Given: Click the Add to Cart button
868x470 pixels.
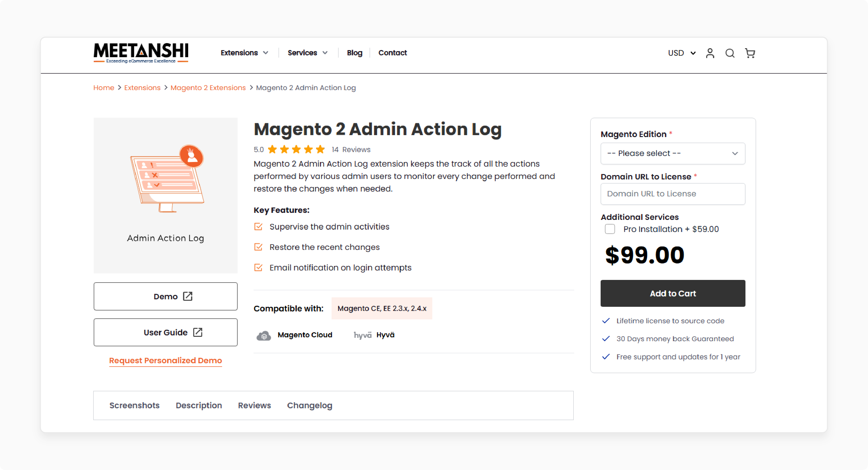Looking at the screenshot, I should click(x=673, y=293).
